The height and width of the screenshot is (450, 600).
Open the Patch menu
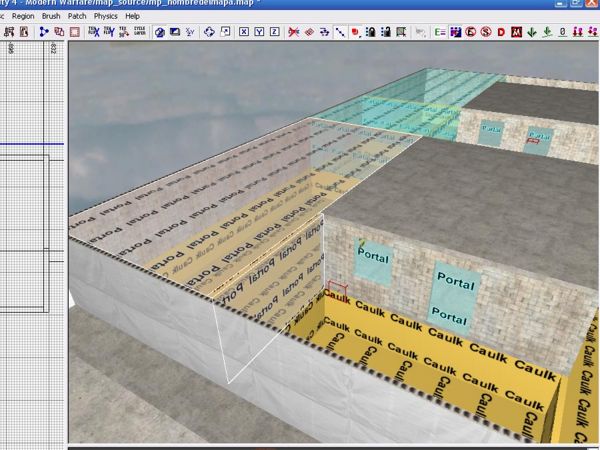coord(77,16)
